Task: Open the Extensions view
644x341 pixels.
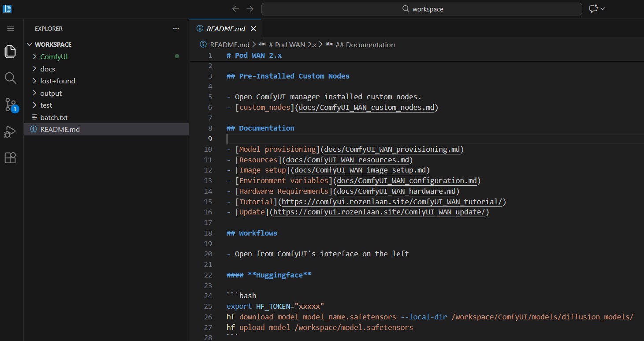Action: pos(11,157)
